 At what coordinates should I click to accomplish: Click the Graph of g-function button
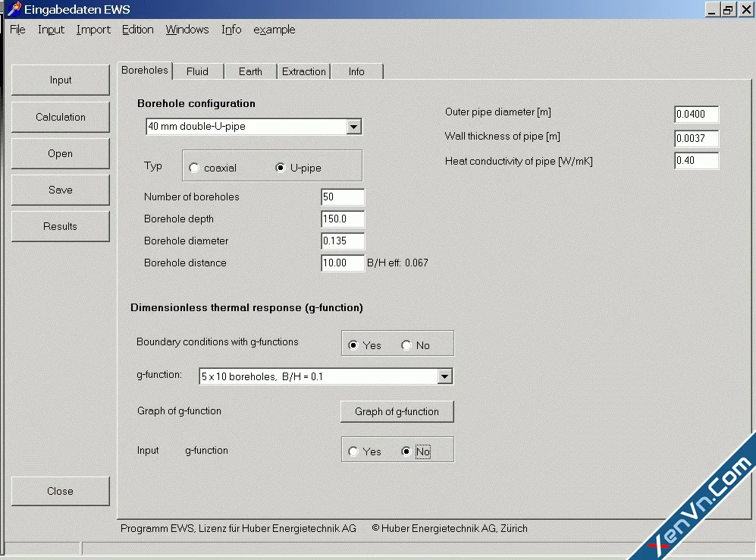(397, 411)
